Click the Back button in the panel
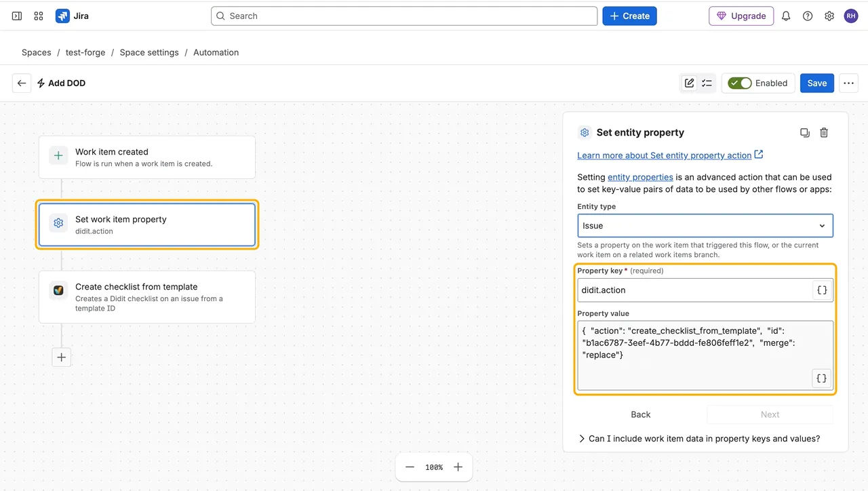The width and height of the screenshot is (868, 491). click(641, 414)
